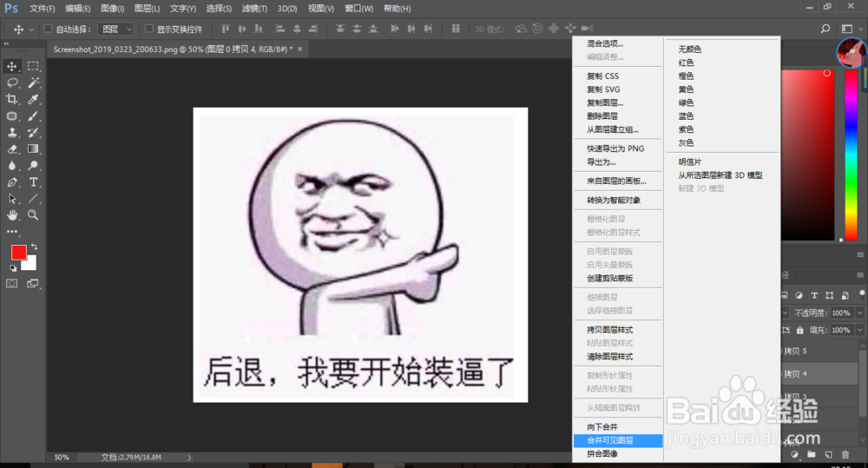
Task: Open the workspace switcher dropdown
Action: click(851, 29)
